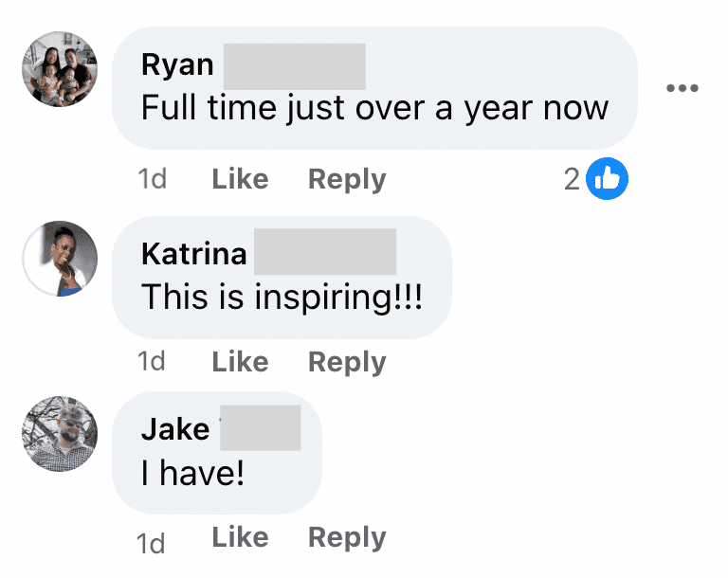Open the three-dot comment options menu
Viewport: 728px width, 578px height.
click(x=682, y=88)
